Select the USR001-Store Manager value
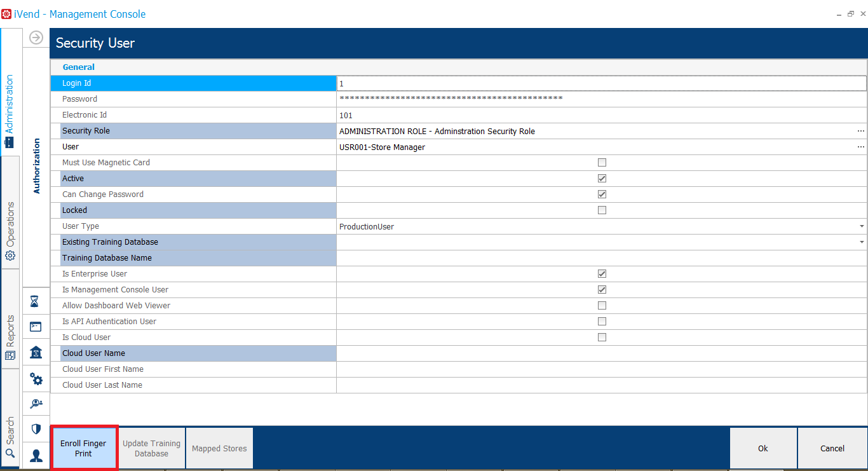Viewport: 868px width, 471px height. 382,147
